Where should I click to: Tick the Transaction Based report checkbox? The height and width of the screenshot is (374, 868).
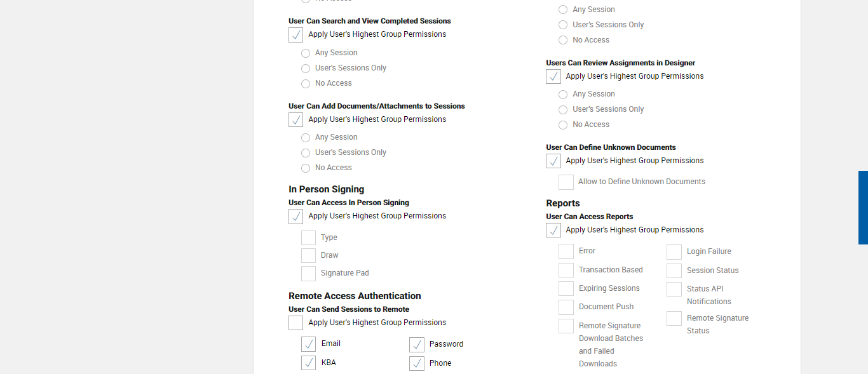click(566, 270)
